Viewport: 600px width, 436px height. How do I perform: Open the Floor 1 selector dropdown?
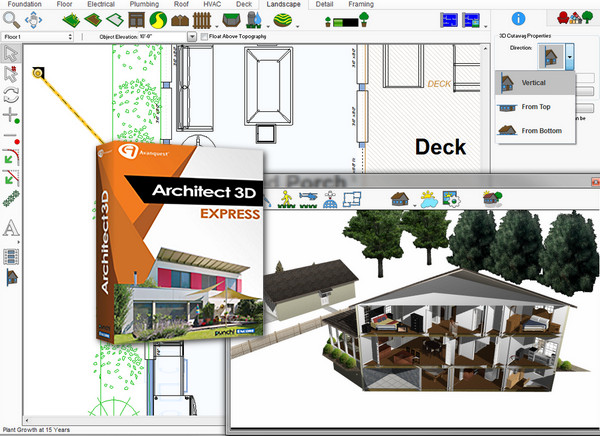(x=36, y=37)
